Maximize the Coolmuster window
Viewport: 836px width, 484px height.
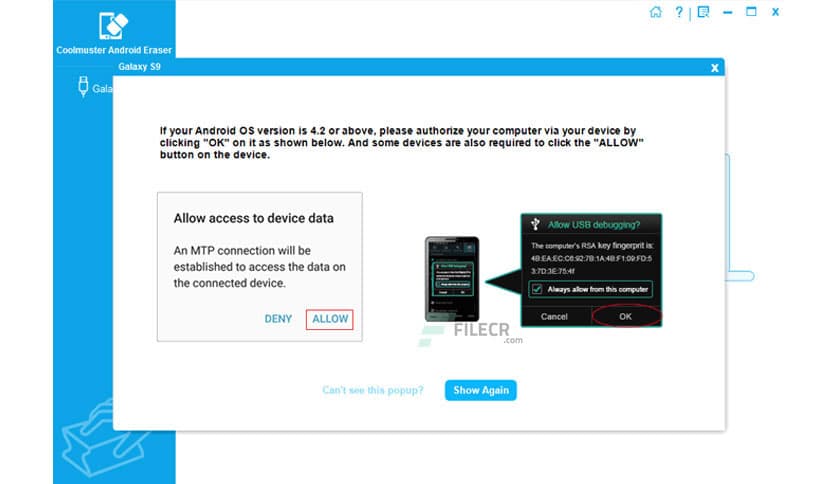tap(751, 11)
